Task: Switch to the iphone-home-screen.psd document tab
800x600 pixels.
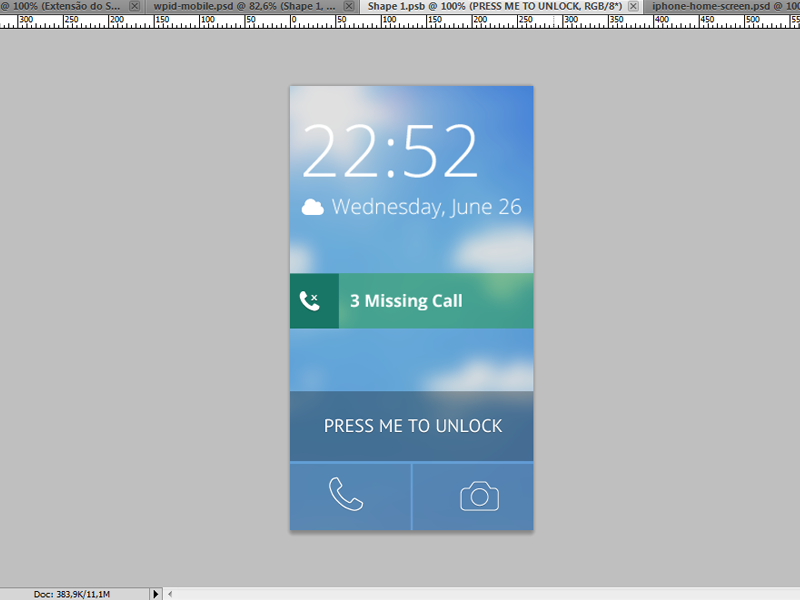Action: [x=720, y=6]
